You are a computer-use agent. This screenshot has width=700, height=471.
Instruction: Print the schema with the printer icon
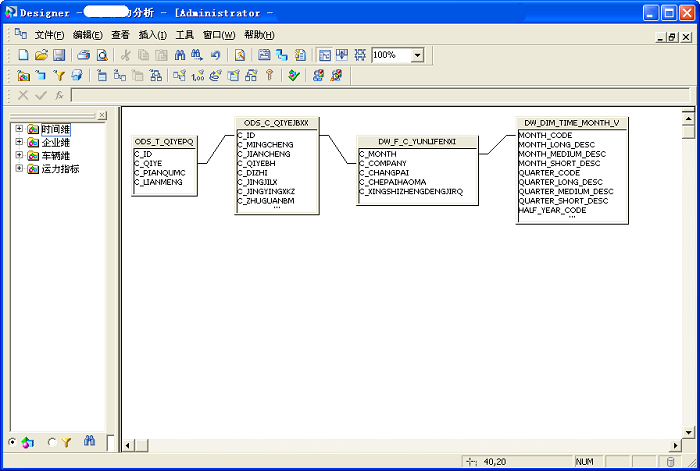(x=83, y=55)
